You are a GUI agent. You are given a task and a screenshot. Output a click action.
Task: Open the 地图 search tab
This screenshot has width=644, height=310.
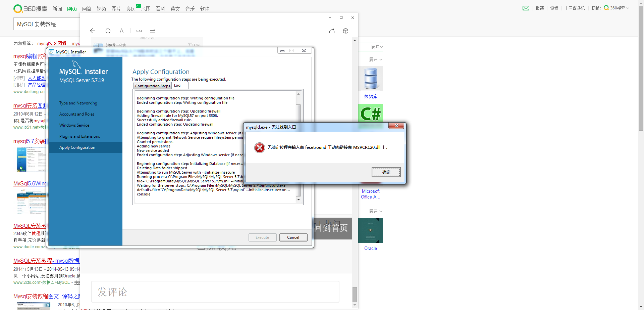tap(146, 9)
